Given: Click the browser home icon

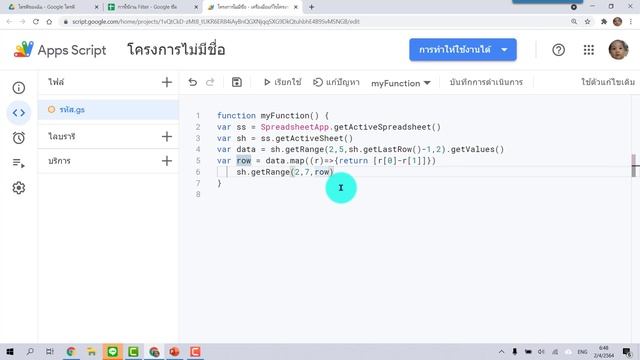Looking at the screenshot, I should [49, 22].
